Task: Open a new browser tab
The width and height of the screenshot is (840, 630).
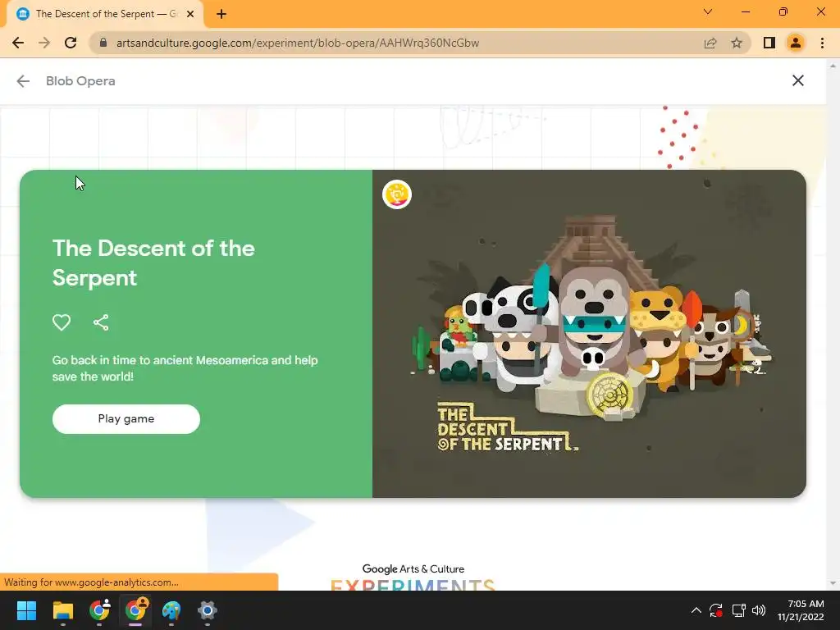Action: click(221, 14)
